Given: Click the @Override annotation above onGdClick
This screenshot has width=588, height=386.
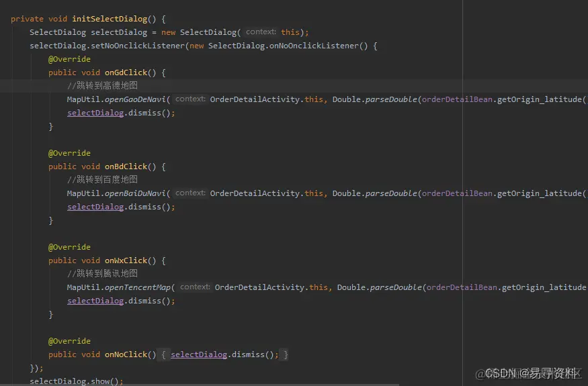Looking at the screenshot, I should 69,59.
